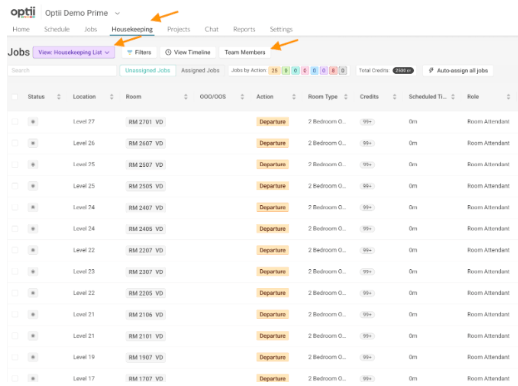
Task: Switch to the Jobs tab
Action: click(91, 29)
